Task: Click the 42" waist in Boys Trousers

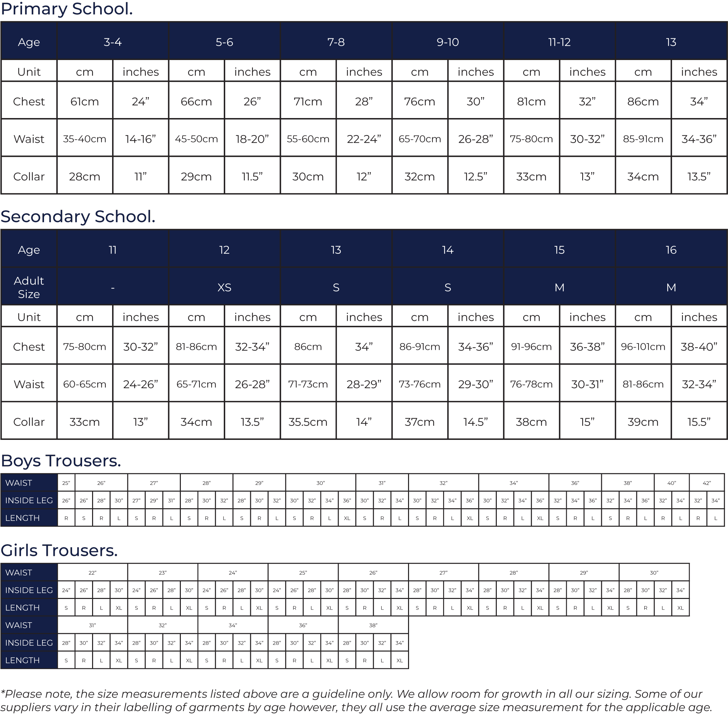Action: [x=707, y=483]
